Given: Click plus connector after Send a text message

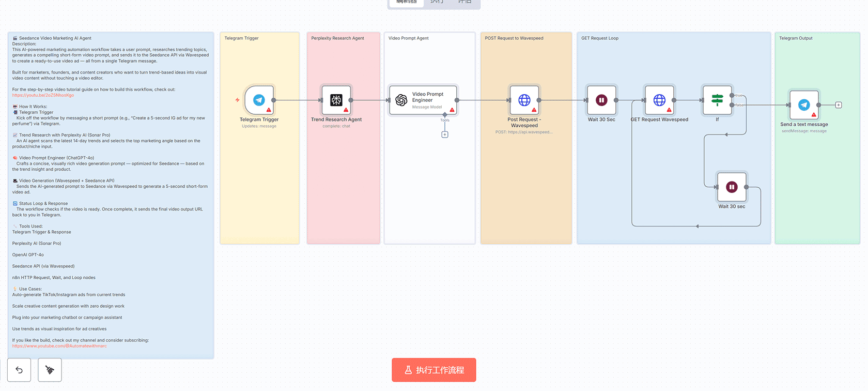Looking at the screenshot, I should point(839,105).
